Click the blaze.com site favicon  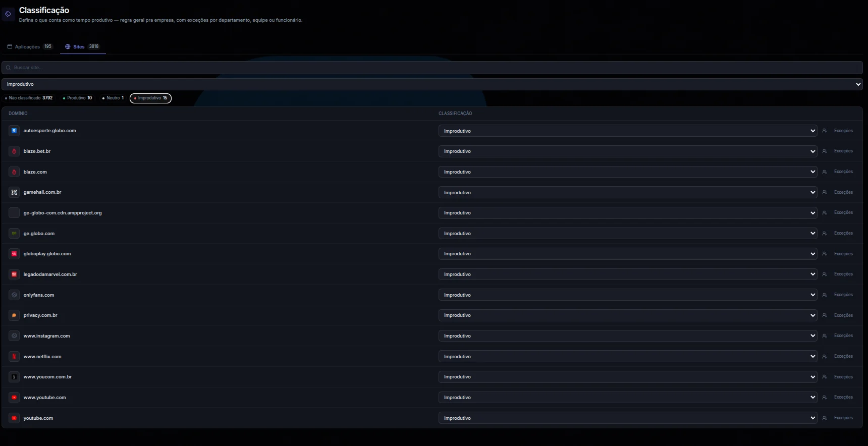[14, 172]
